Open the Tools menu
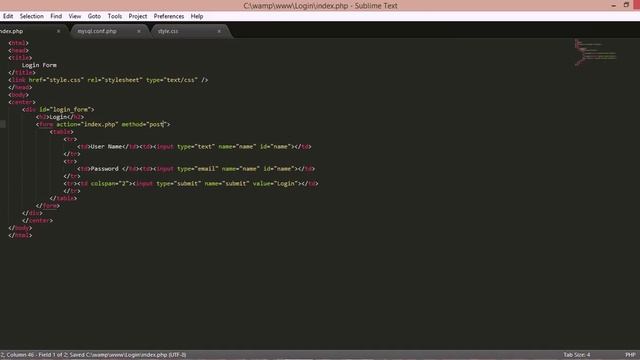The height and width of the screenshot is (360, 640). coord(115,16)
